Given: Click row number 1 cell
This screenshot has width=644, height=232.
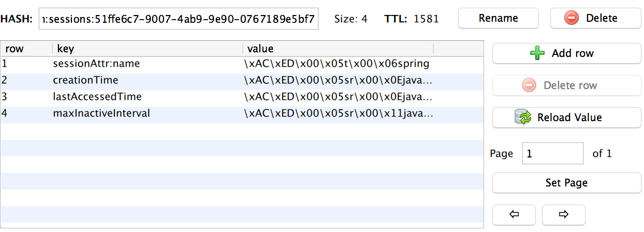Looking at the screenshot, I should click(x=26, y=64).
